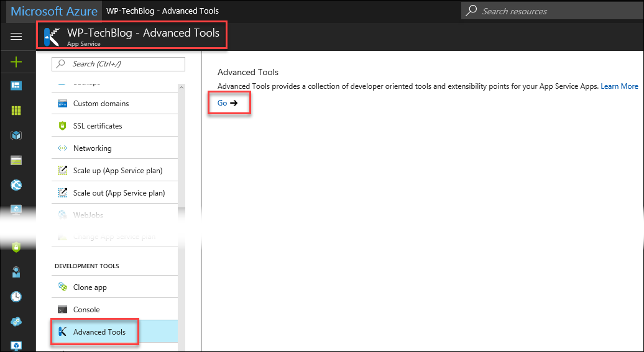The width and height of the screenshot is (644, 352).
Task: Click the resource menu scrollbar thumb
Action: click(182, 150)
